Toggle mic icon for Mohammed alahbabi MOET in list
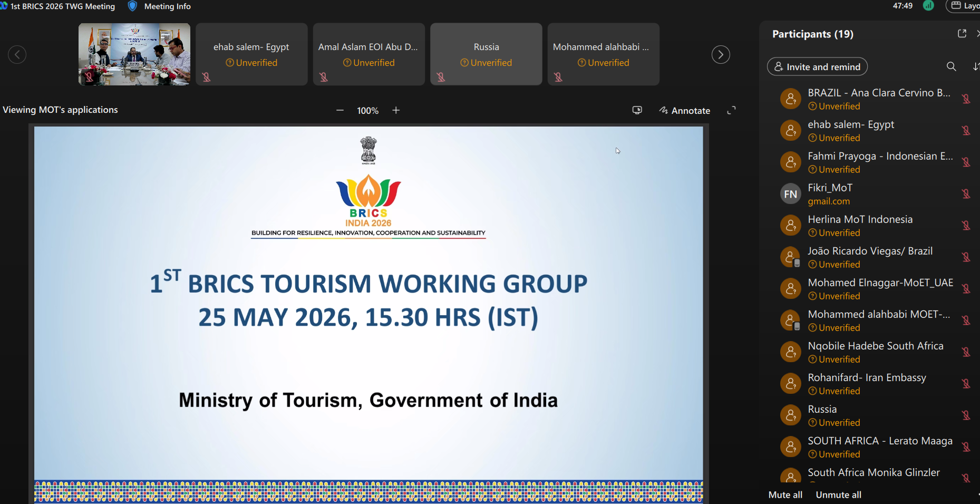Viewport: 980px width, 504px height. pyautogui.click(x=966, y=320)
